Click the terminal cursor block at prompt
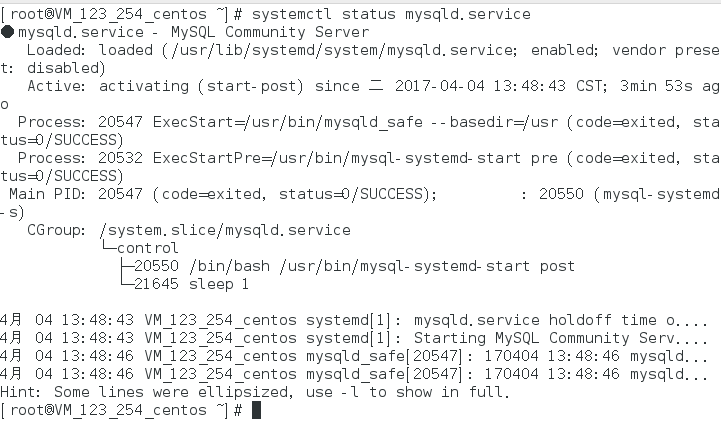The width and height of the screenshot is (721, 423). tap(257, 410)
